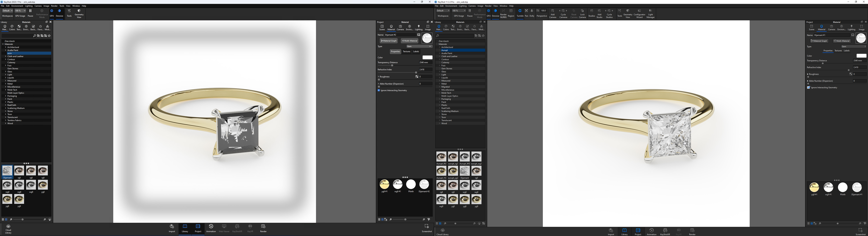This screenshot has width=868, height=236.
Task: Toggle Lock Camera in the KeyShot 11.3.3 toolbar
Action: [582, 13]
